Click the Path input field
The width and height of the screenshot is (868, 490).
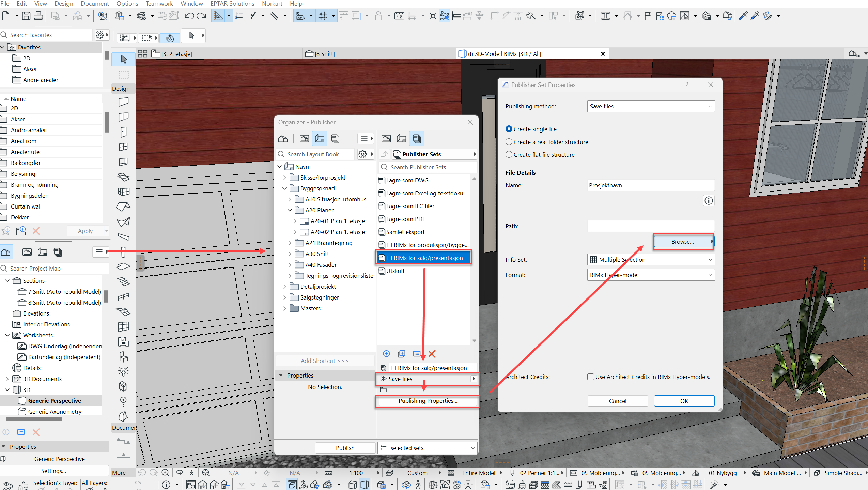pyautogui.click(x=650, y=226)
